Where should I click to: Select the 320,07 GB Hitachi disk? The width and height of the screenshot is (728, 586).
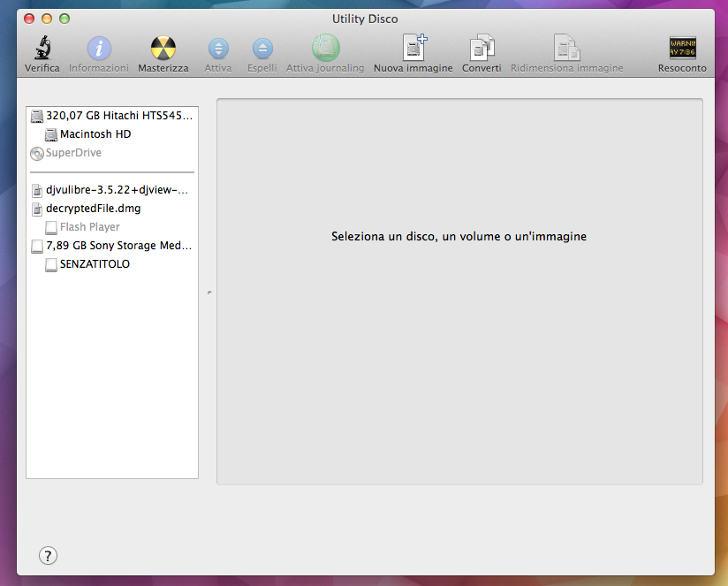(x=118, y=116)
